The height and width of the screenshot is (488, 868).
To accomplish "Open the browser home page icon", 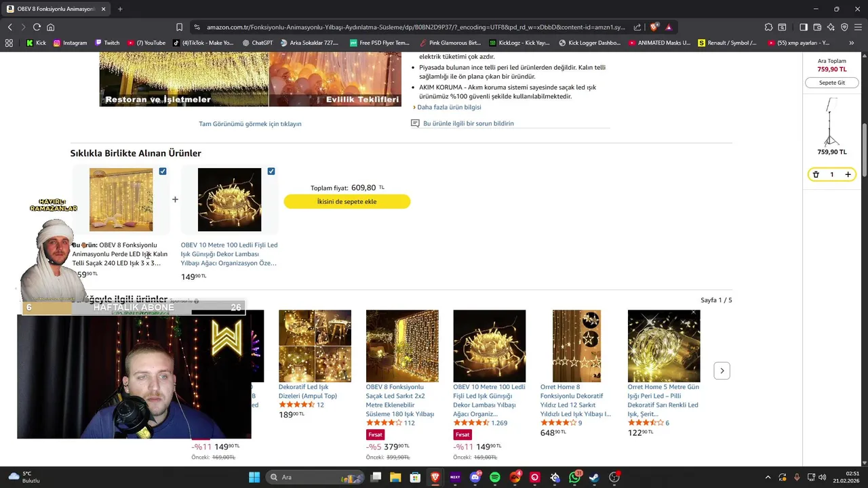I will 50,27.
